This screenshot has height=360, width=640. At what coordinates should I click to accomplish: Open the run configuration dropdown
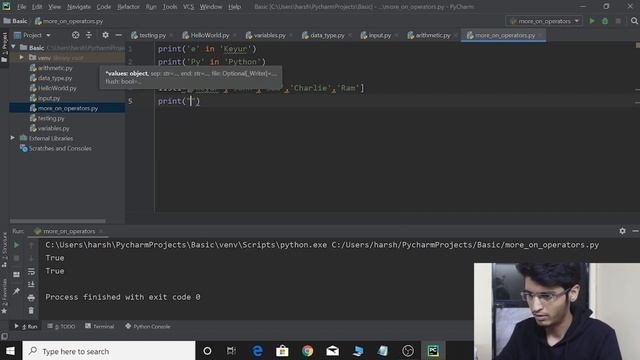tap(544, 21)
